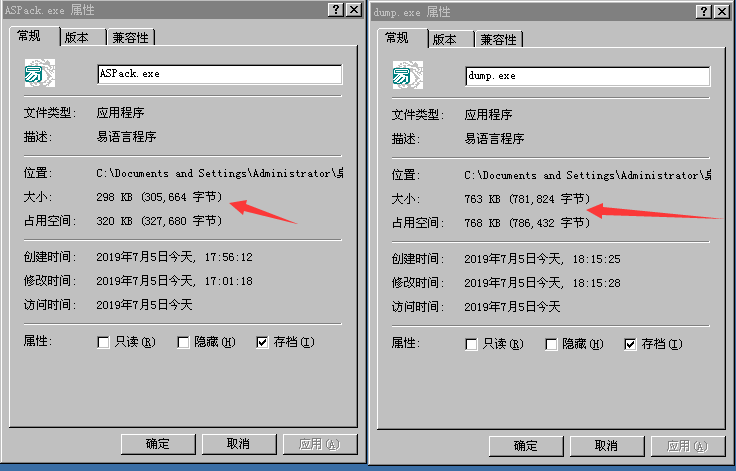Viewport: 736px width, 471px height.
Task: Close the dump.exe properties window
Action: (x=721, y=11)
